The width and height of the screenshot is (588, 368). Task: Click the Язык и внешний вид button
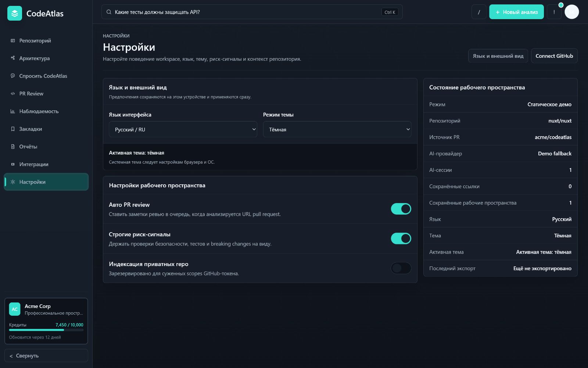pyautogui.click(x=498, y=56)
